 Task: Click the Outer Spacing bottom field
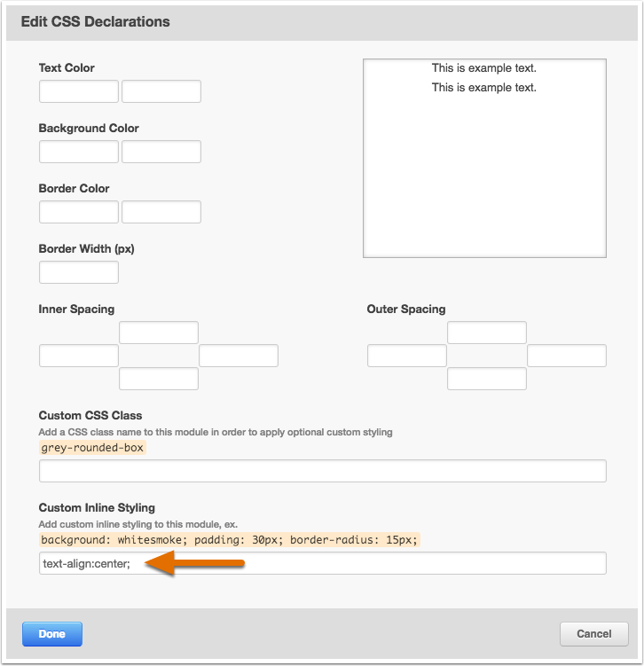pyautogui.click(x=487, y=379)
